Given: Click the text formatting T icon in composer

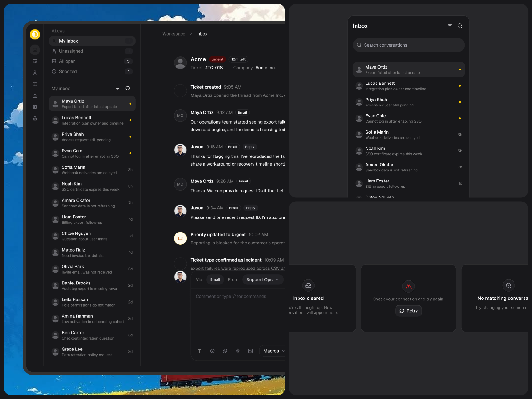Looking at the screenshot, I should click(199, 351).
